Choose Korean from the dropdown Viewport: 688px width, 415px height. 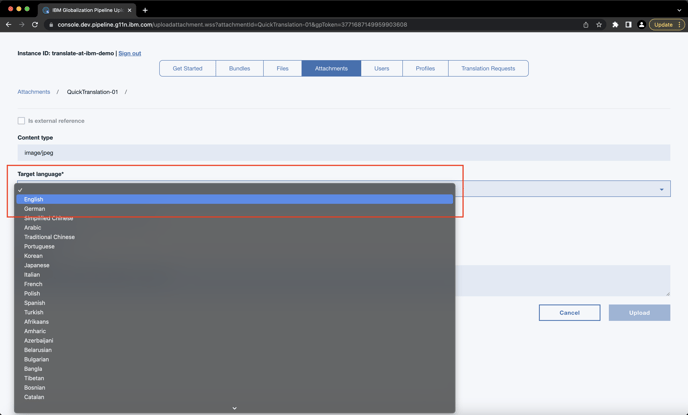(235, 256)
